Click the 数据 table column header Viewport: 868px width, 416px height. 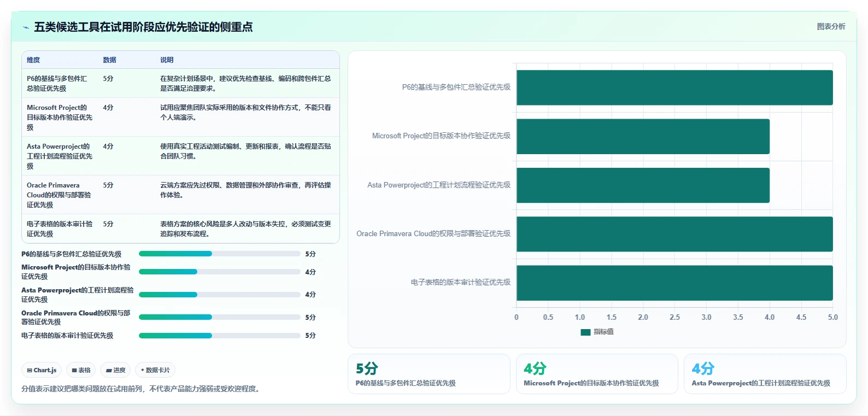(x=109, y=60)
